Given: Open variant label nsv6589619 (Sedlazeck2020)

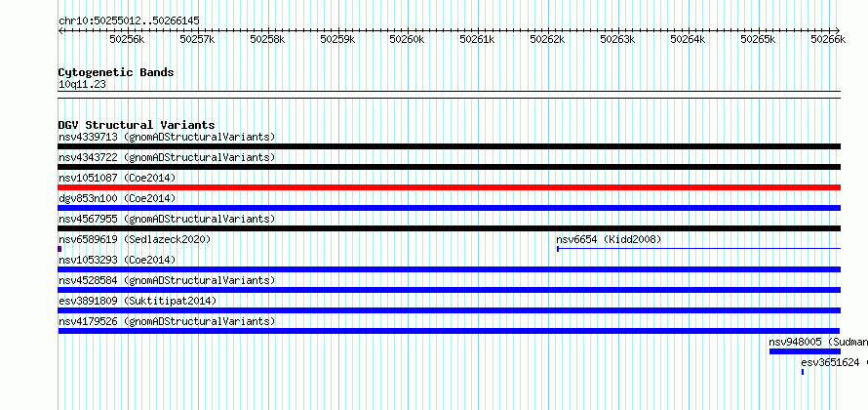Looking at the screenshot, I should tap(135, 239).
